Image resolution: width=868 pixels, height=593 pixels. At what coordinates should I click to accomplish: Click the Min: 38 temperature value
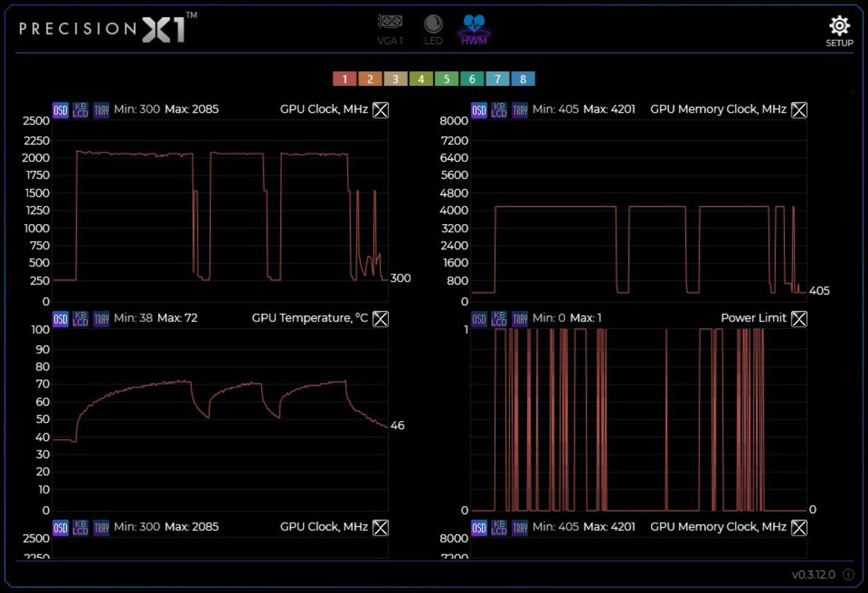click(133, 318)
